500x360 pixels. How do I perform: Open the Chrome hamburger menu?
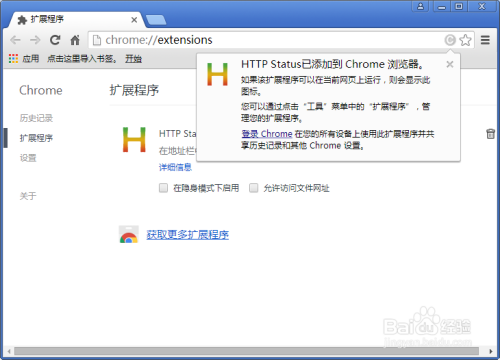coord(485,40)
